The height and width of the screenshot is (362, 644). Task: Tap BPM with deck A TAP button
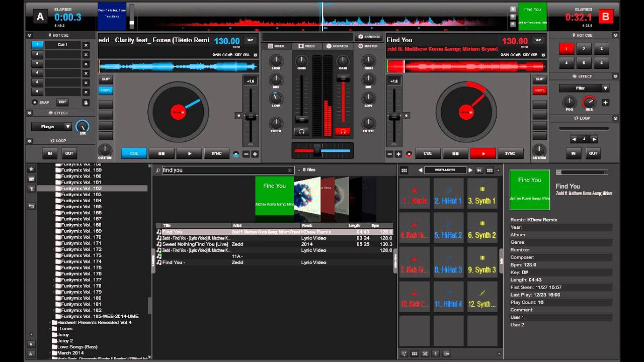250,40
